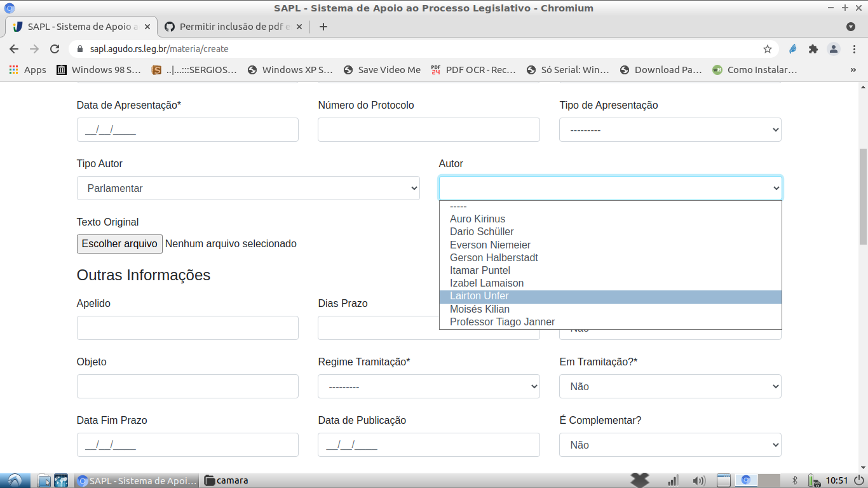This screenshot has height=488, width=868.
Task: Select Izabel Lamaison in the Autor list
Action: 611,283
